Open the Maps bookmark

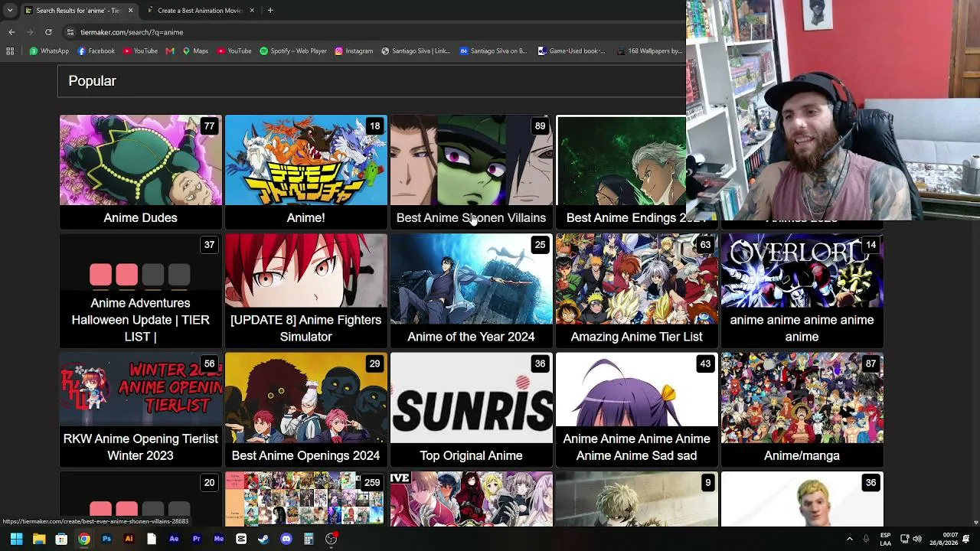click(195, 51)
